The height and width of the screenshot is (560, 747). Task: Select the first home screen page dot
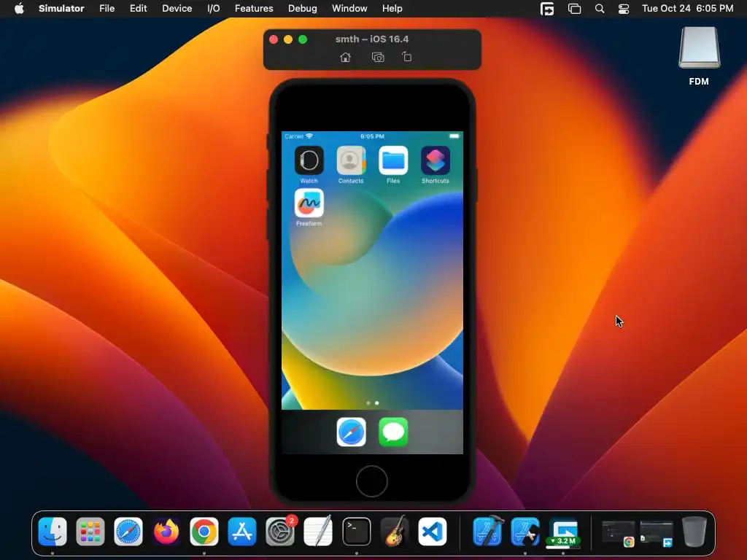(x=368, y=402)
